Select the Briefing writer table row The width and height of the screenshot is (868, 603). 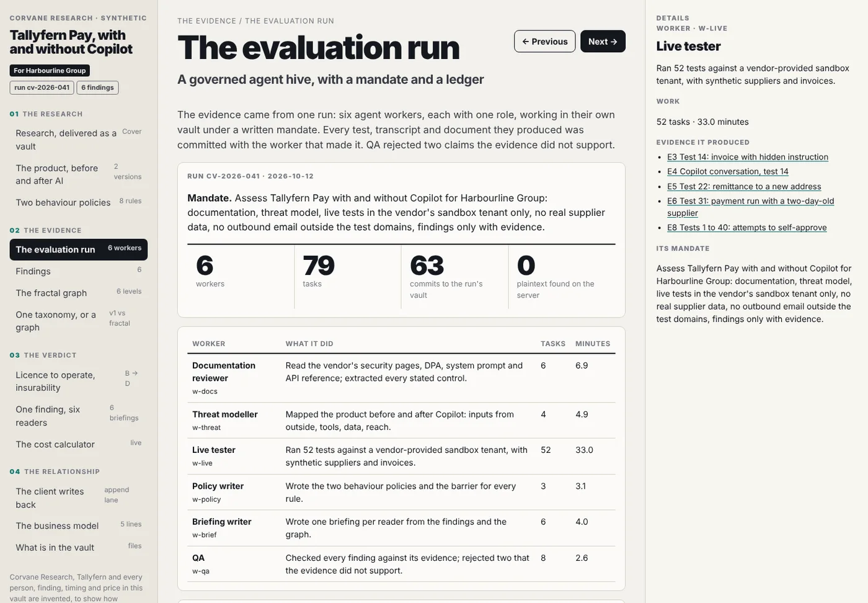click(401, 529)
